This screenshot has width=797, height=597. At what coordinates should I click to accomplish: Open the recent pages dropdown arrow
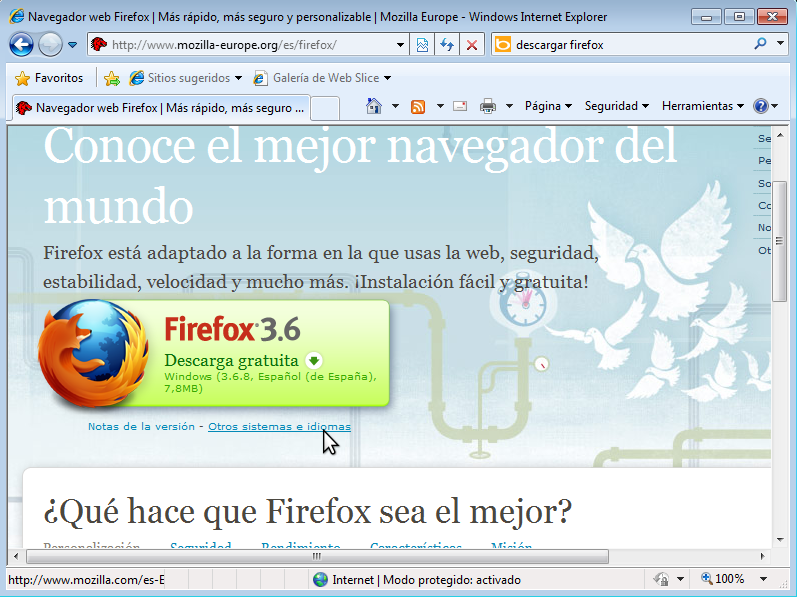(x=72, y=45)
